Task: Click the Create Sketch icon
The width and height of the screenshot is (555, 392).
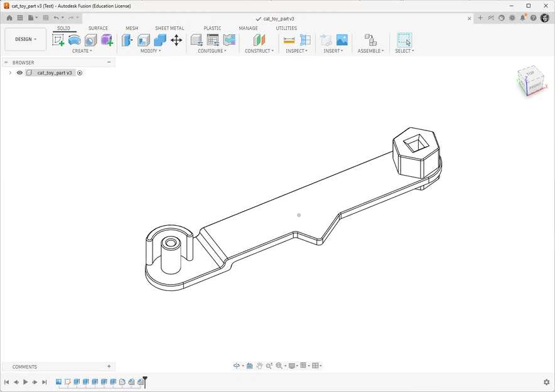Action: (x=58, y=40)
